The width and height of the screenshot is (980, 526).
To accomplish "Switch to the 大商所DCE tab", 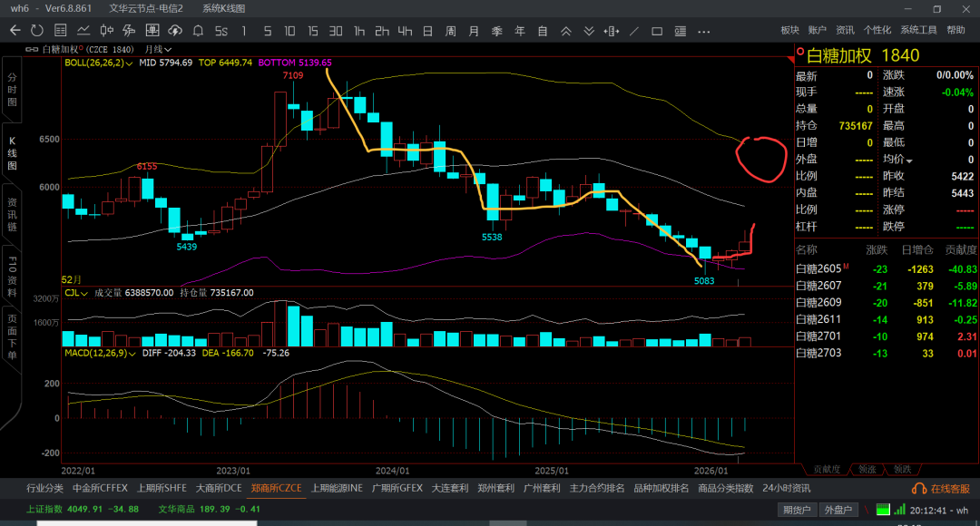I will click(218, 488).
